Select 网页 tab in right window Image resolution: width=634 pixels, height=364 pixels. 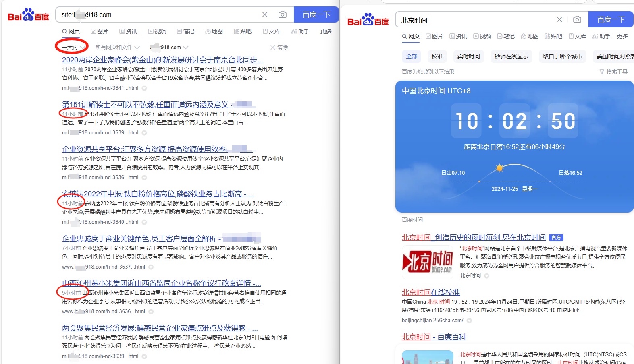pyautogui.click(x=411, y=36)
